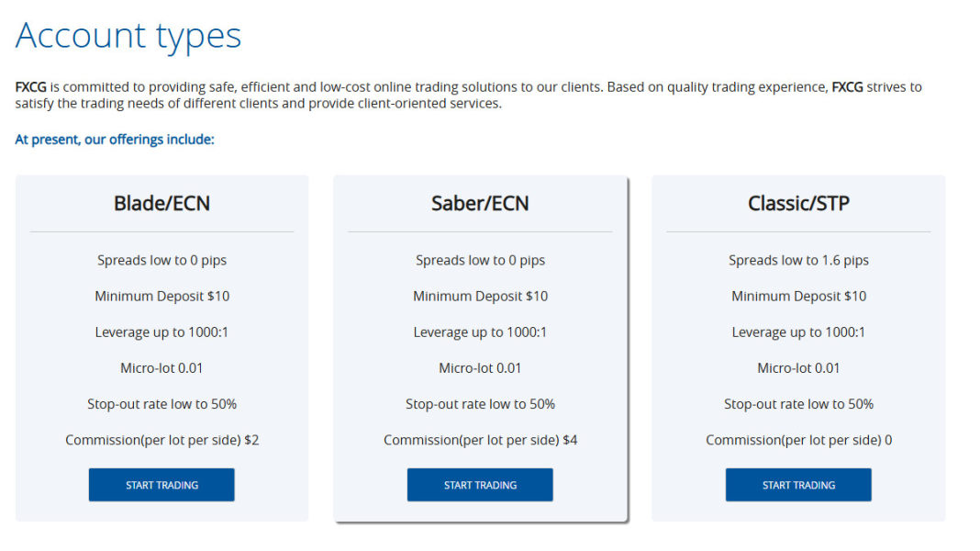This screenshot has width=980, height=551.
Task: Click Minimum Deposit $10 in Classic/STP card
Action: pyautogui.click(x=798, y=296)
